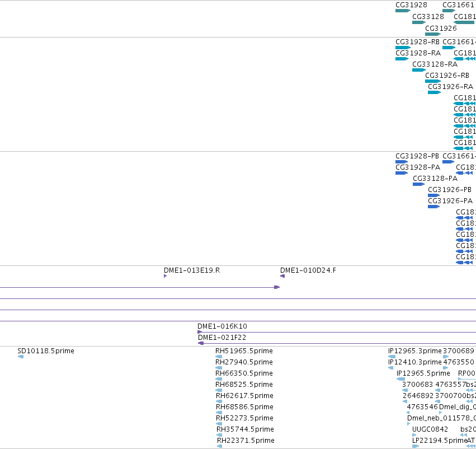The image size is (476, 449).
Task: Click the CG31928 gene label
Action: point(411,5)
